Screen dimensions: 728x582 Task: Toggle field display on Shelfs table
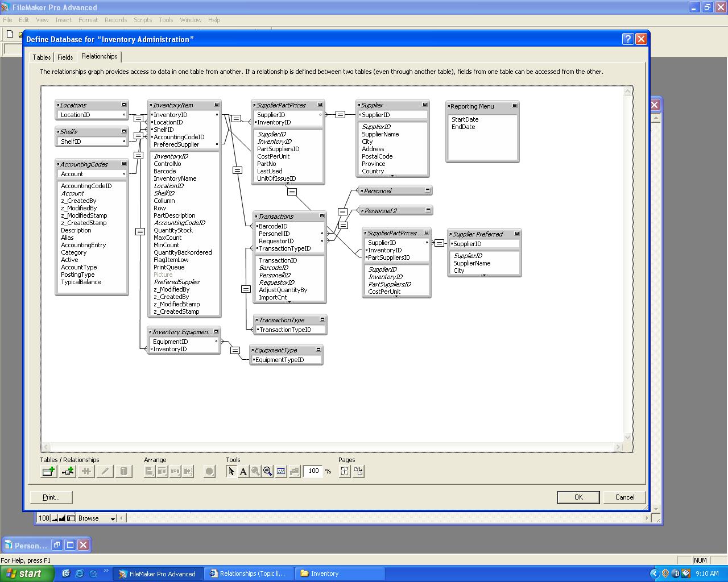click(x=124, y=131)
